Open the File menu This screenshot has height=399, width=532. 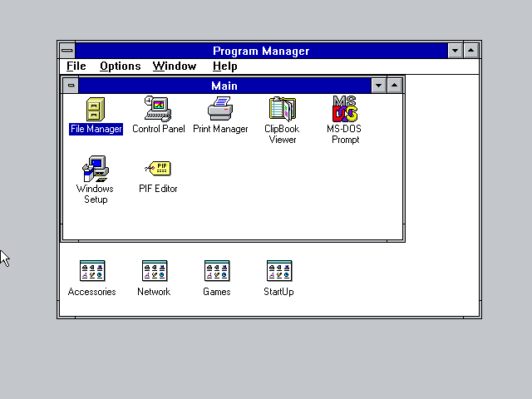pyautogui.click(x=76, y=66)
